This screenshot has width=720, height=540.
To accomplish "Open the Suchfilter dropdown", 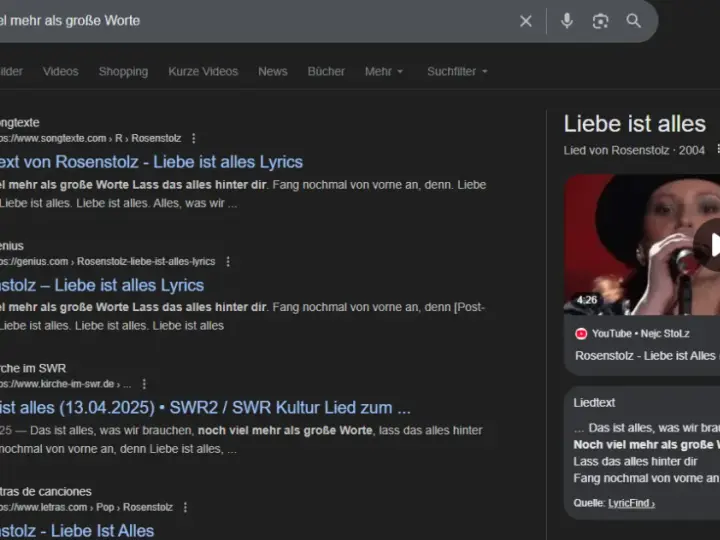I will point(457,71).
